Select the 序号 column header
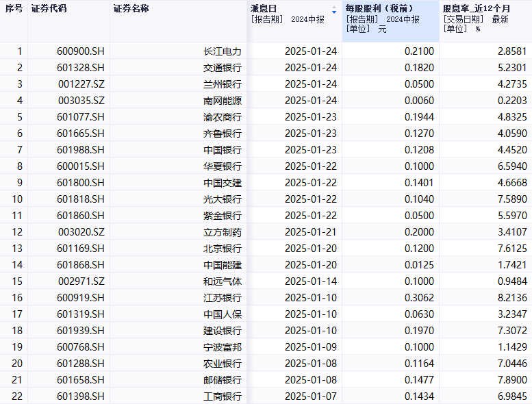 click(14, 21)
